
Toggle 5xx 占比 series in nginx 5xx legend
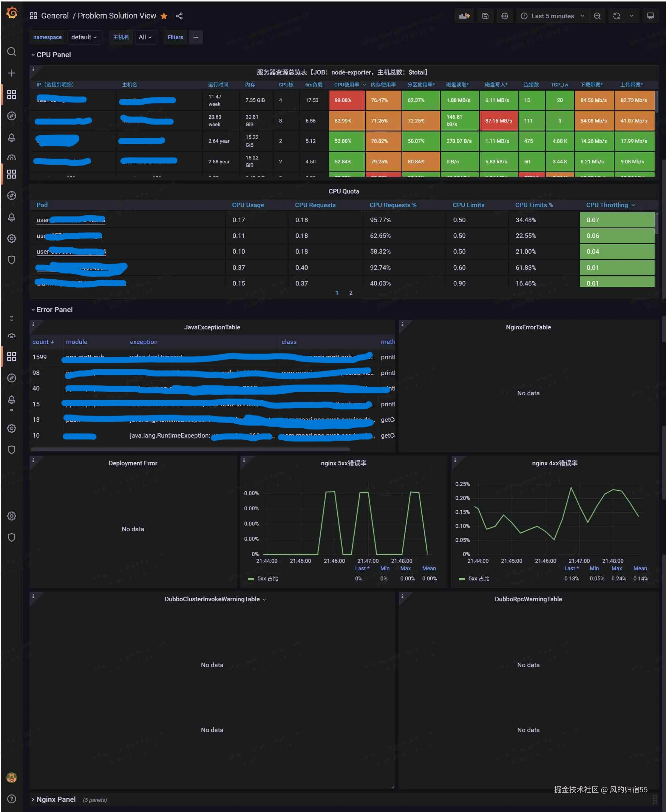[x=268, y=578]
